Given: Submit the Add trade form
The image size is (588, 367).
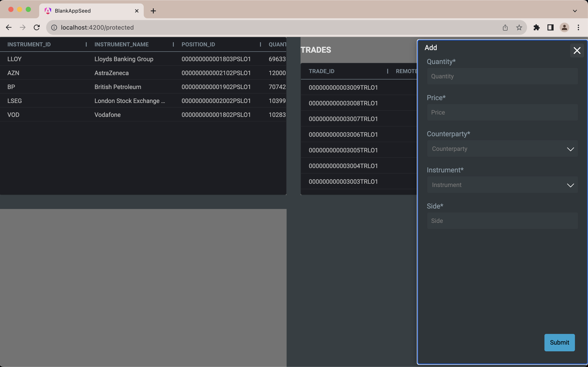Looking at the screenshot, I should tap(559, 342).
